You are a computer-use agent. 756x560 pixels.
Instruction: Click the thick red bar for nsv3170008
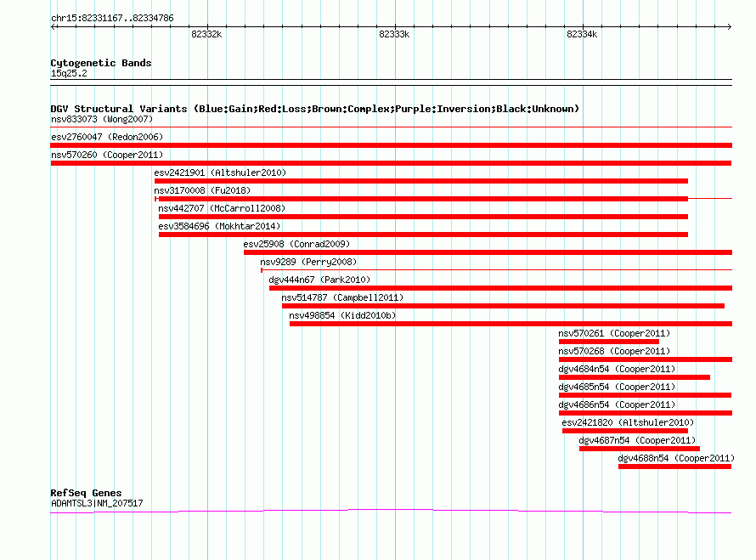423,199
